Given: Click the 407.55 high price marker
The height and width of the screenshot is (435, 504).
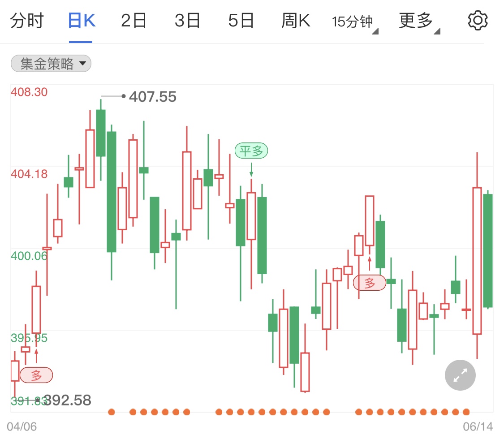Looking at the screenshot, I should click(x=152, y=96).
